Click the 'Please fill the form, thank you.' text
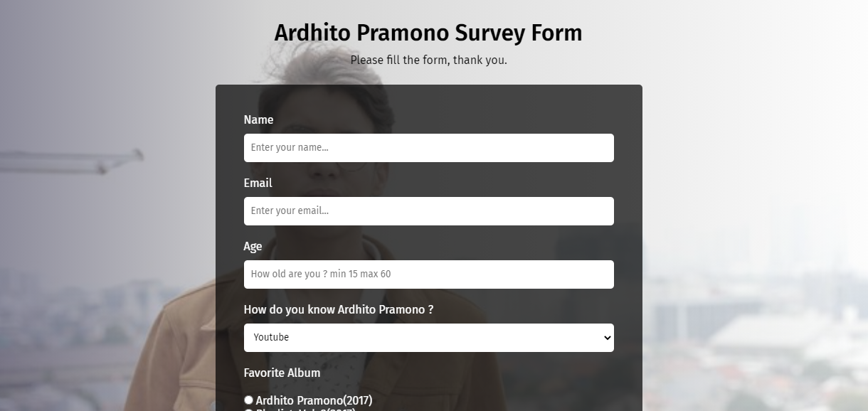868x411 pixels. [x=428, y=60]
